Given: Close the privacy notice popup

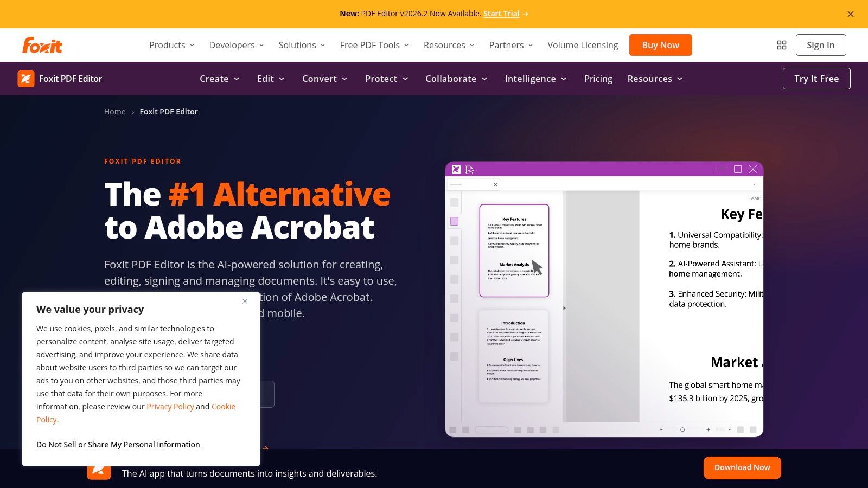Looking at the screenshot, I should [x=245, y=301].
